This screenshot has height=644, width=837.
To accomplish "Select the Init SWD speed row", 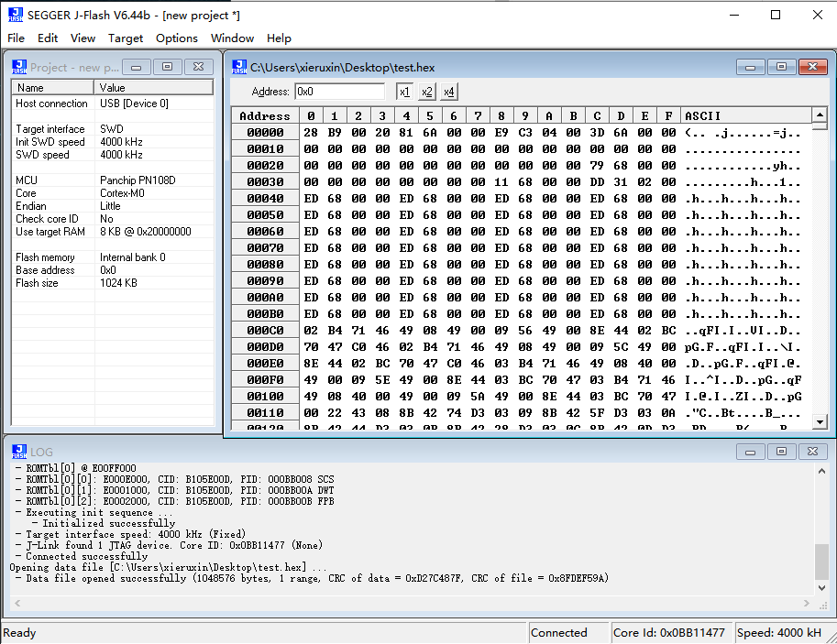I will (x=113, y=142).
